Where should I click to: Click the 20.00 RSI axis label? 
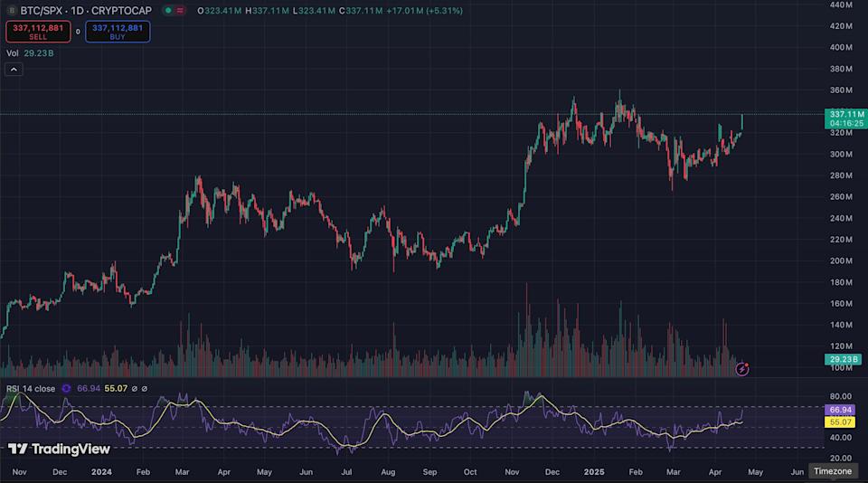[x=841, y=458]
